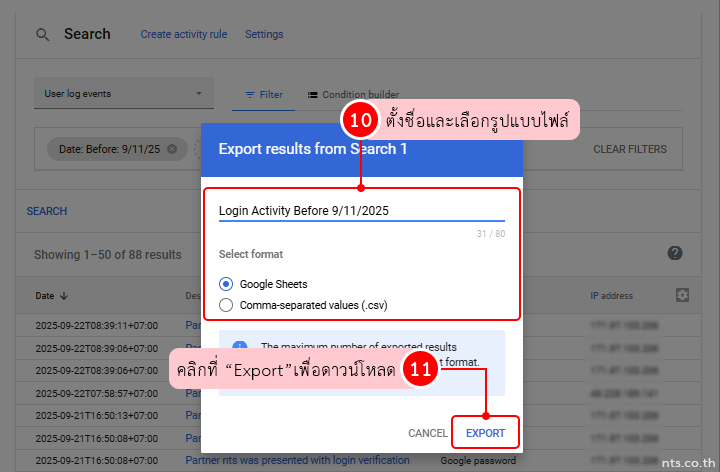This screenshot has width=720, height=472.
Task: Remove the Date Before 9/11/25 filter chip
Action: tap(172, 149)
